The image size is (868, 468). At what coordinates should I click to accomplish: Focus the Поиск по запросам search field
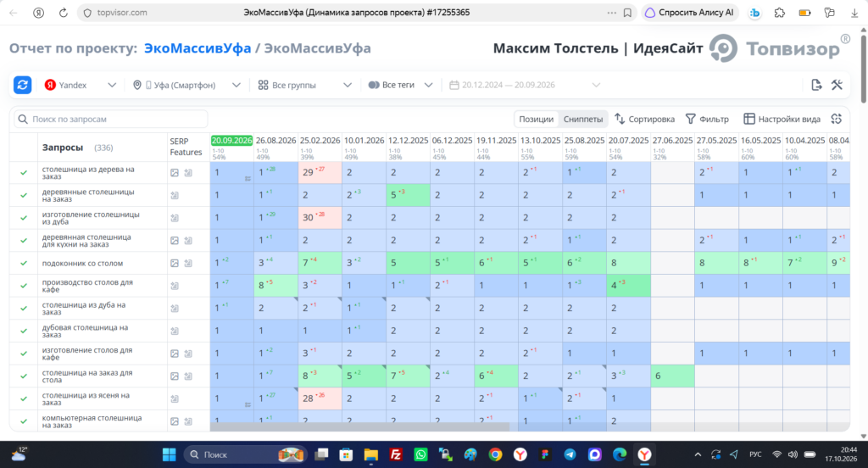[x=111, y=119]
